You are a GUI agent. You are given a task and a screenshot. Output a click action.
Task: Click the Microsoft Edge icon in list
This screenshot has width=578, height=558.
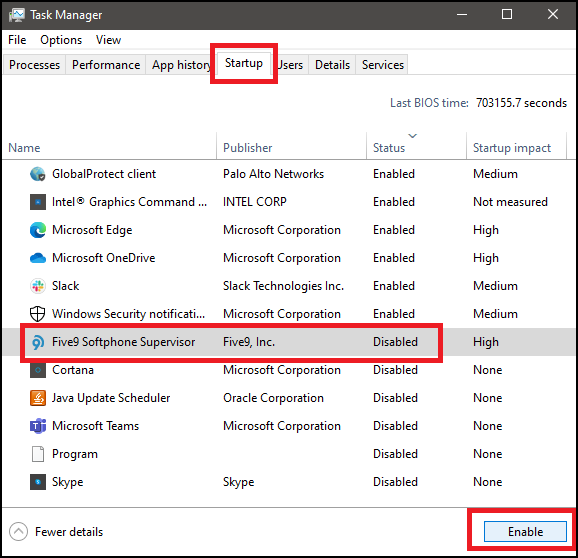(38, 230)
